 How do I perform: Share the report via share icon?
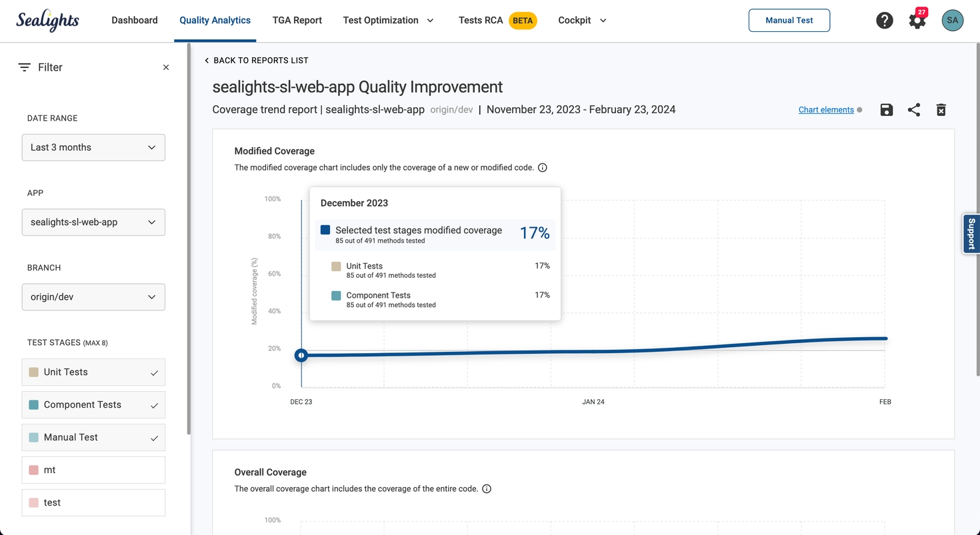coord(913,110)
